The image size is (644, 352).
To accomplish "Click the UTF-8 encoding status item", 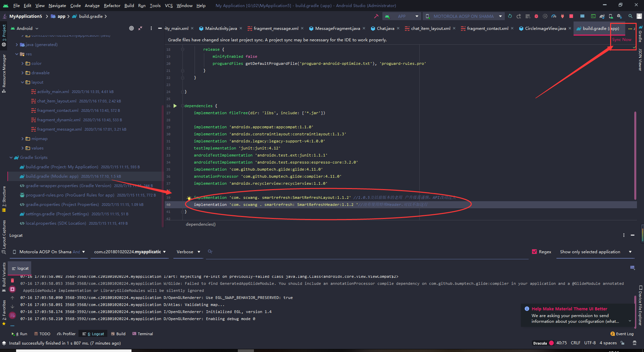I will (x=590, y=343).
